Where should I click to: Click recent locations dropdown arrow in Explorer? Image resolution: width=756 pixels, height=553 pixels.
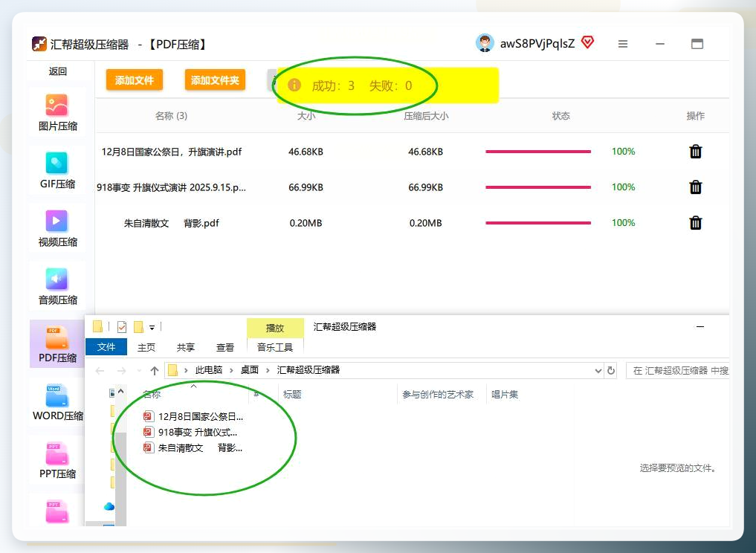[x=139, y=371]
